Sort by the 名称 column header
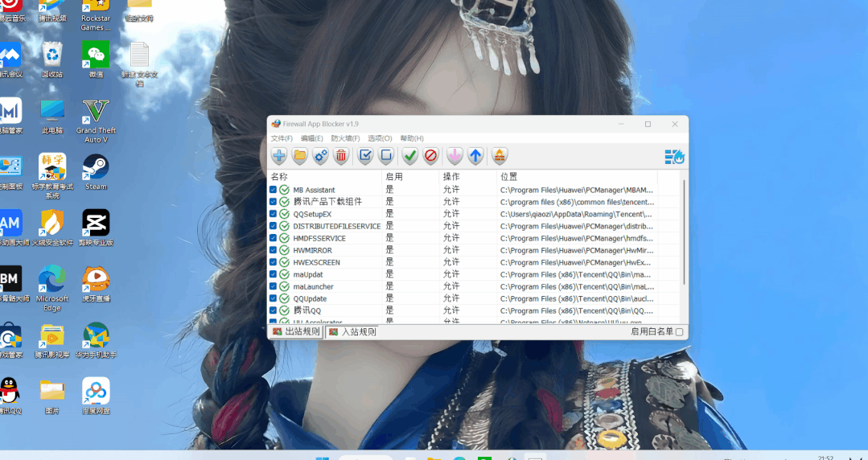 click(324, 177)
